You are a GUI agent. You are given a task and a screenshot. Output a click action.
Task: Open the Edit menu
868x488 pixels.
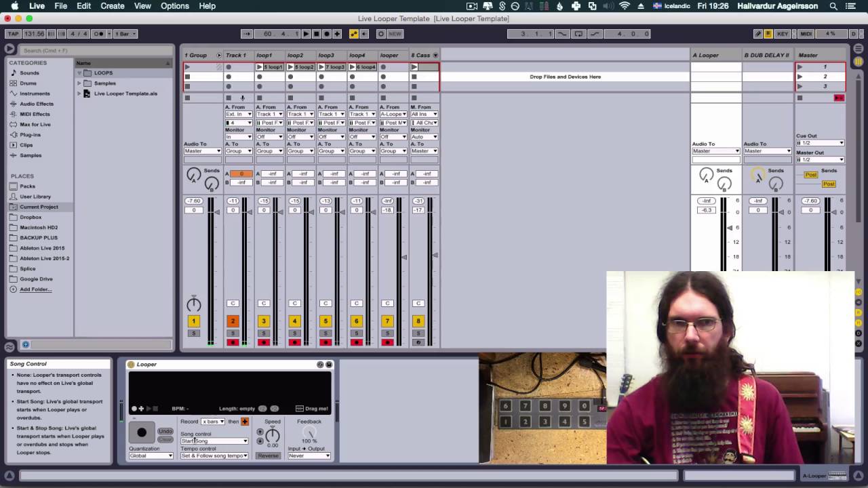click(x=83, y=6)
